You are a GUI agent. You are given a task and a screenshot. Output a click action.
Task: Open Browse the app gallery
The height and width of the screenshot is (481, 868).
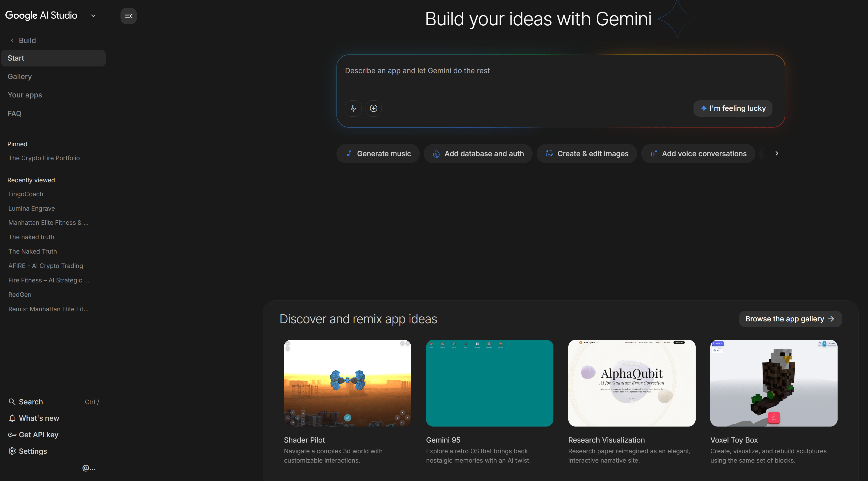click(790, 318)
